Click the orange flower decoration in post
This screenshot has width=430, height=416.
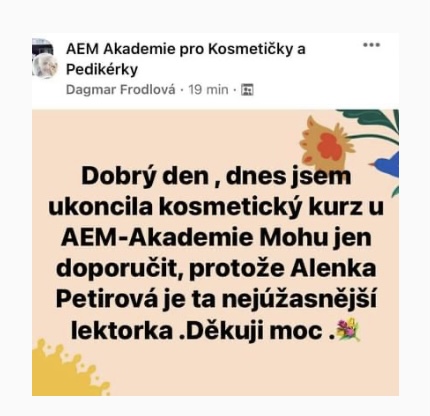(325, 144)
